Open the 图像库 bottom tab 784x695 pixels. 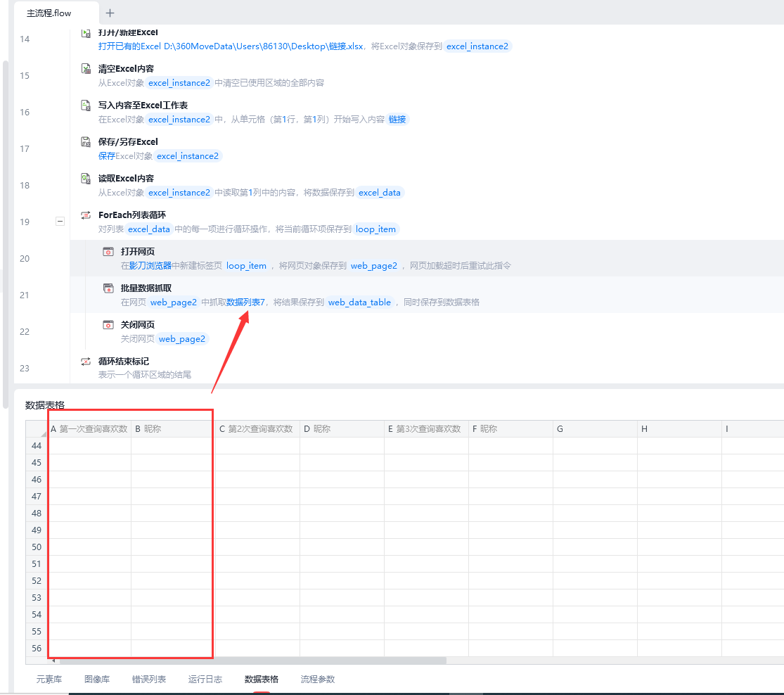pyautogui.click(x=97, y=679)
